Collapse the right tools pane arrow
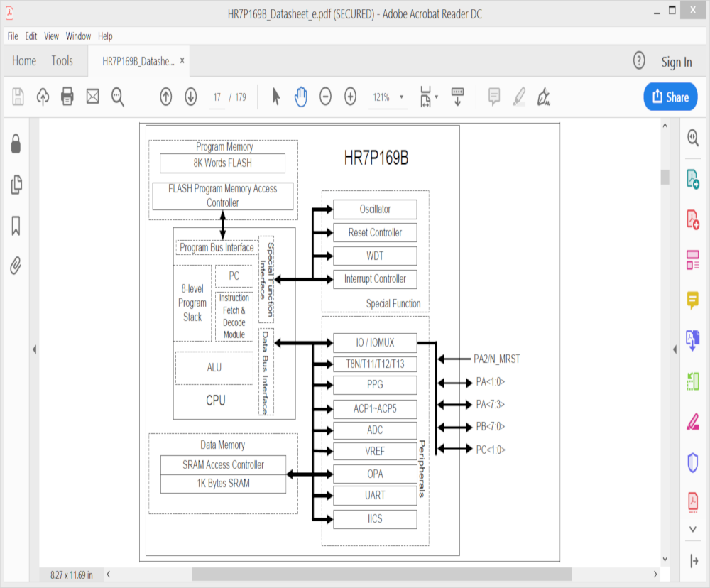This screenshot has width=710, height=588. (674, 349)
